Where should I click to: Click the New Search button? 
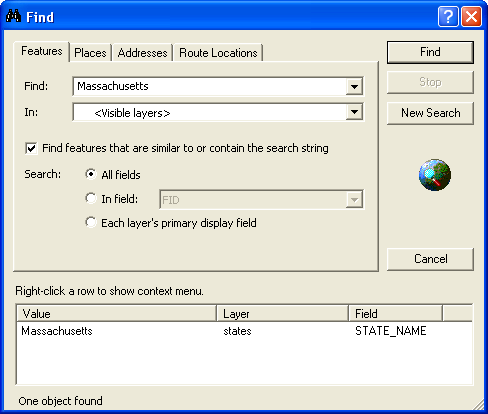pos(430,113)
